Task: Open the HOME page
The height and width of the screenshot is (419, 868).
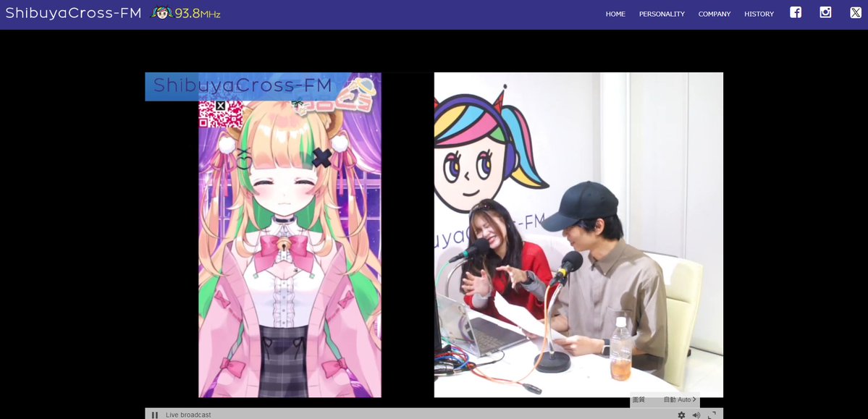Action: point(615,14)
